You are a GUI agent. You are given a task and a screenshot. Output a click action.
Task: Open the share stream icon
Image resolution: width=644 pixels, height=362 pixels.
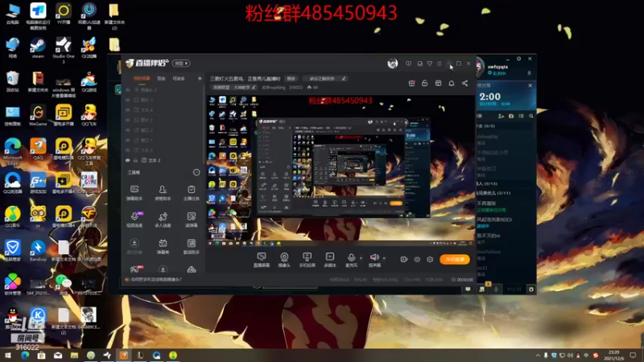coord(465,84)
